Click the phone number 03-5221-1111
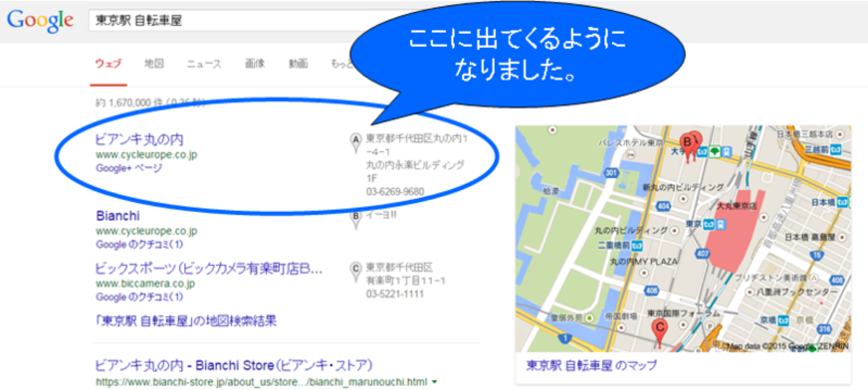 pos(394,294)
